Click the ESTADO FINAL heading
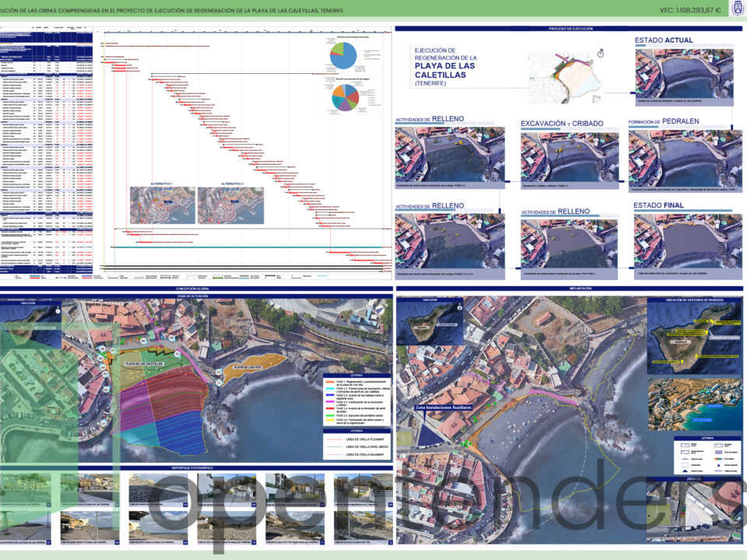Image resolution: width=747 pixels, height=560 pixels. click(x=658, y=205)
